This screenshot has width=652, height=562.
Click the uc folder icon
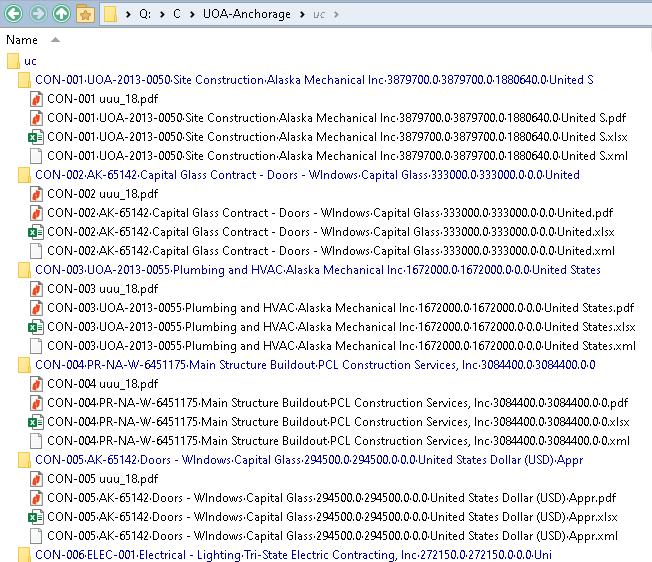[13, 61]
